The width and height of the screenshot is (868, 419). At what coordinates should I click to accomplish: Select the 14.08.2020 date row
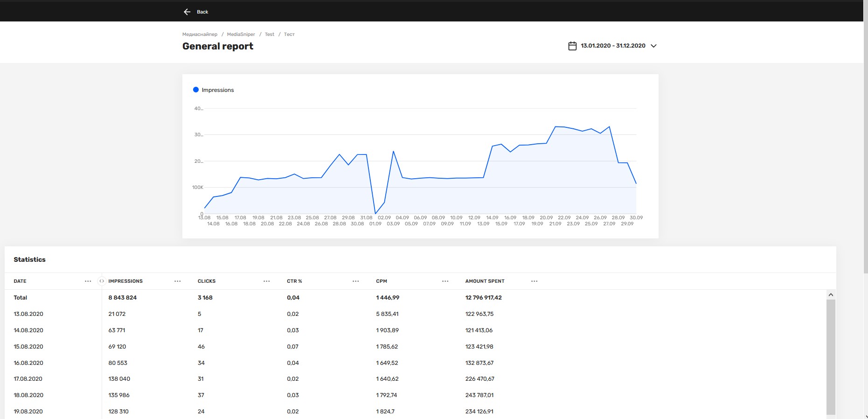[28, 330]
